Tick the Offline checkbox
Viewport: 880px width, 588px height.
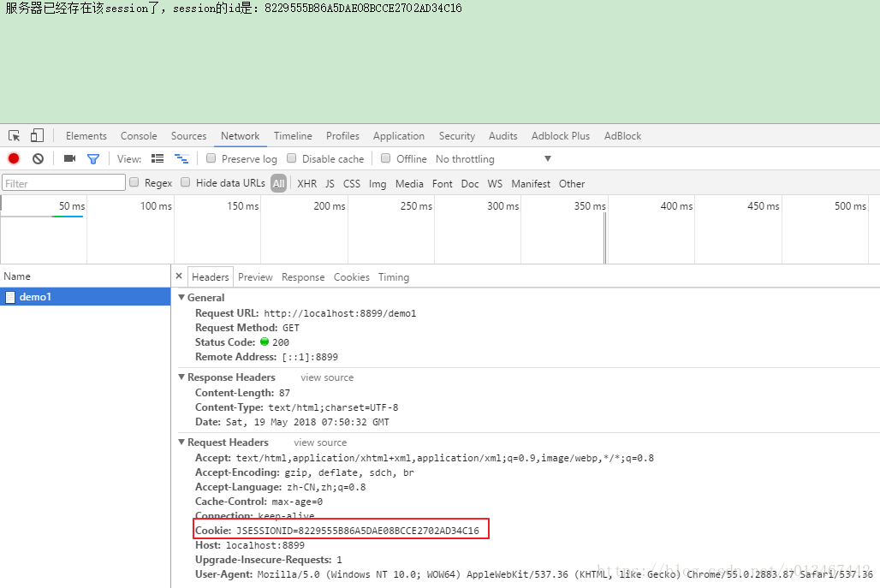(385, 158)
